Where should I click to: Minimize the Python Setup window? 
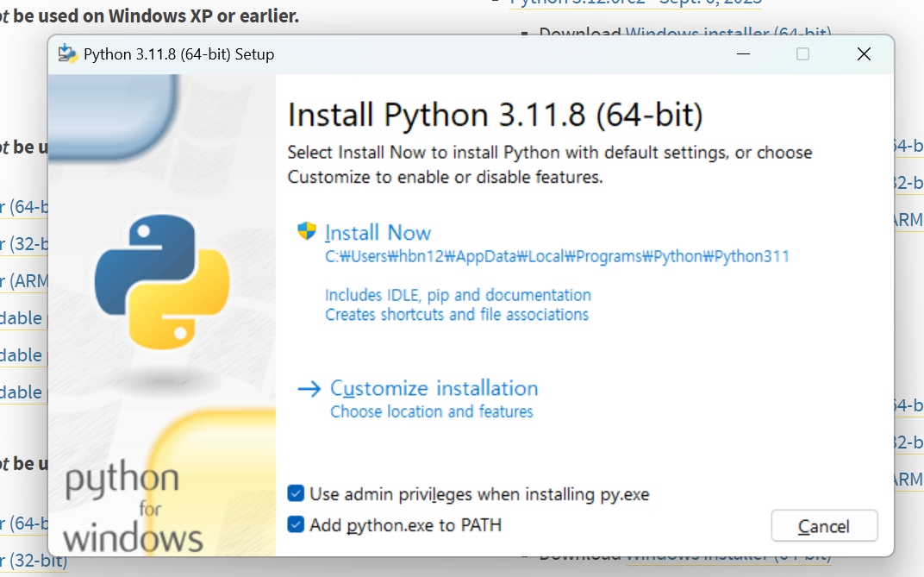[x=743, y=54]
